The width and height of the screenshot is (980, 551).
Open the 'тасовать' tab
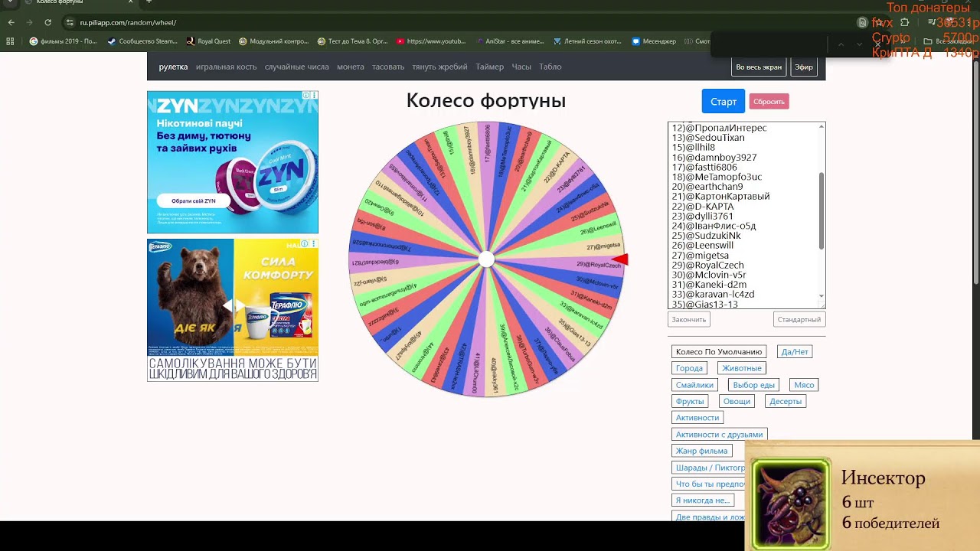coord(388,67)
